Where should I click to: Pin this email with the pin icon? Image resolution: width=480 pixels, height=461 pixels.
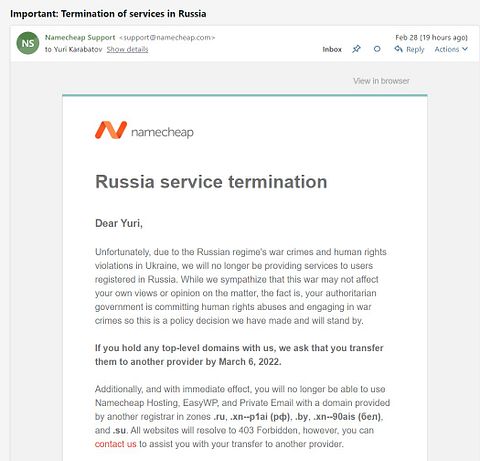tap(356, 49)
